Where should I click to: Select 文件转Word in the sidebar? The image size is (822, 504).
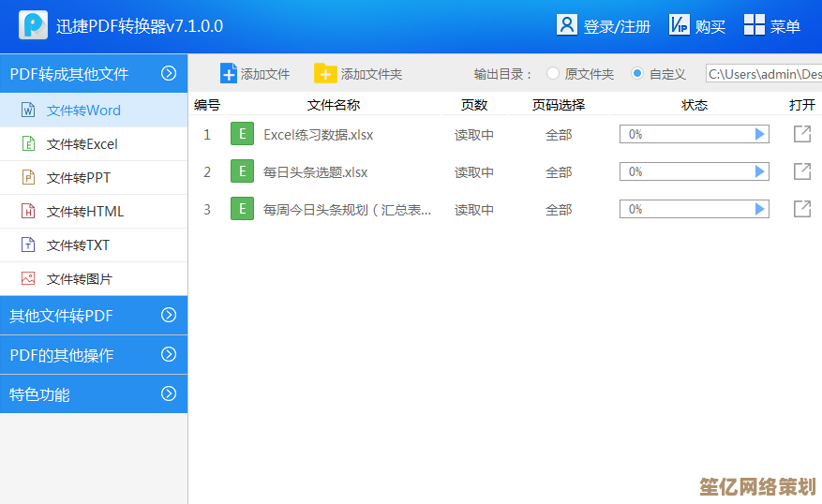[x=94, y=110]
